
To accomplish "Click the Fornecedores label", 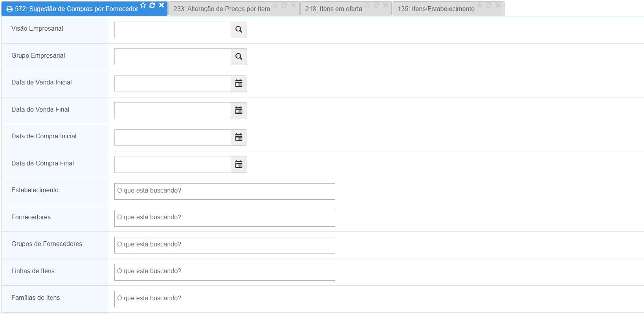I will (x=31, y=217).
